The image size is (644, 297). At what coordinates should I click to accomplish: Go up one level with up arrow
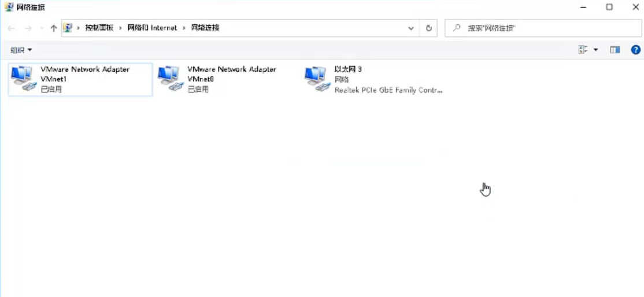pyautogui.click(x=53, y=28)
